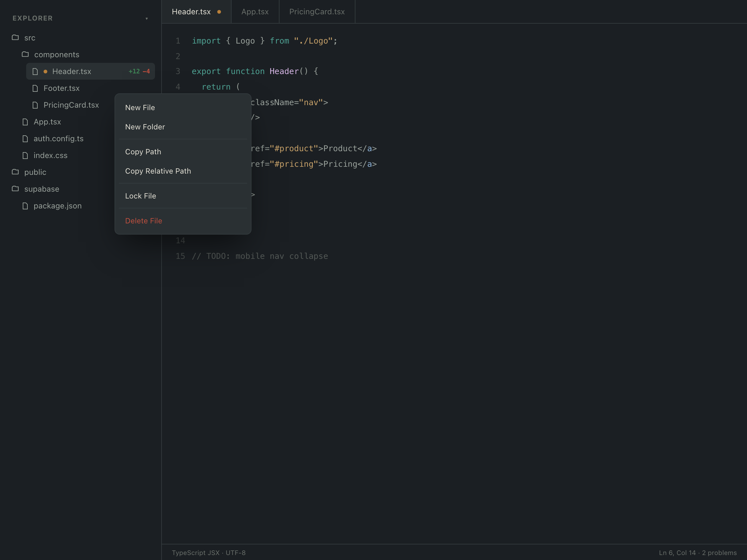The height and width of the screenshot is (560, 747).
Task: Click the modified dot beside Header.tsx in explorer
Action: [x=45, y=72]
